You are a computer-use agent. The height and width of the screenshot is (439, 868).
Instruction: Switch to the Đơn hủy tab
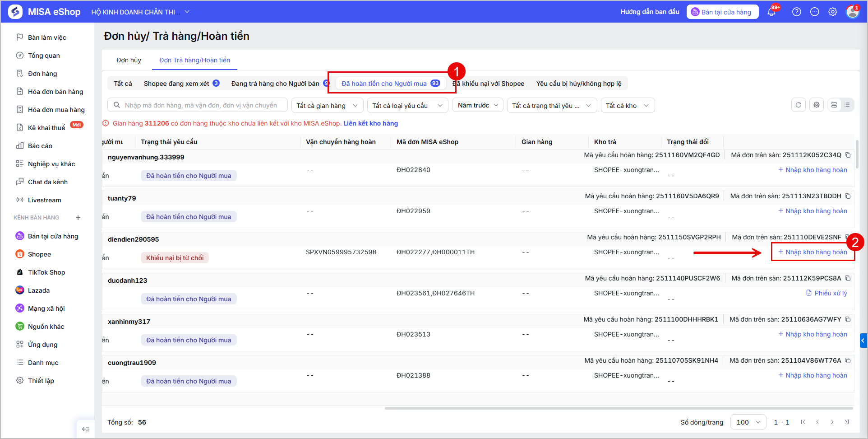point(129,60)
